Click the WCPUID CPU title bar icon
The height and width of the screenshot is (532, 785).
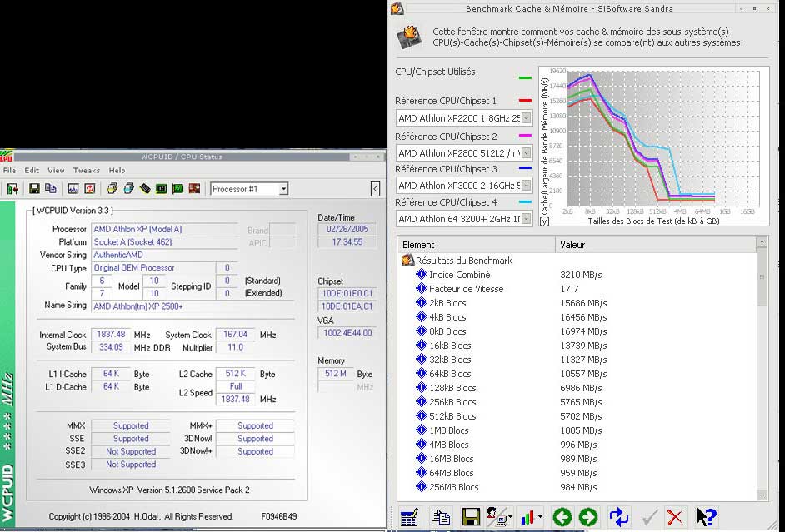pyautogui.click(x=6, y=156)
